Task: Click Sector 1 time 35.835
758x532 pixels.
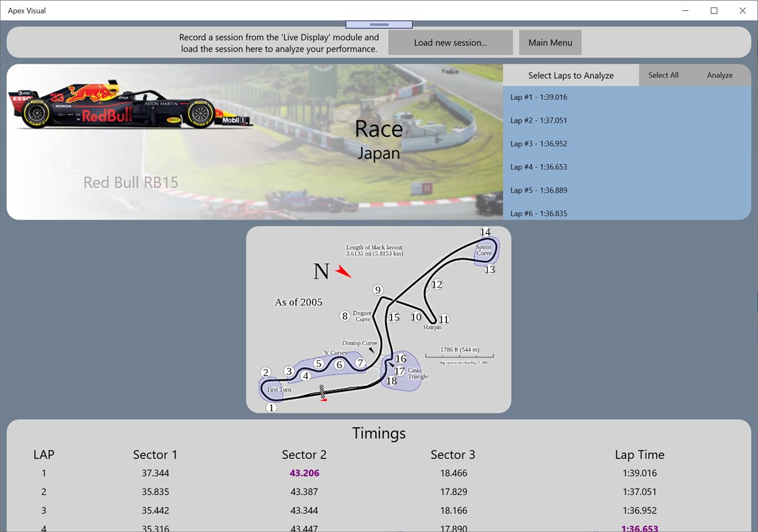Action: 155,492
